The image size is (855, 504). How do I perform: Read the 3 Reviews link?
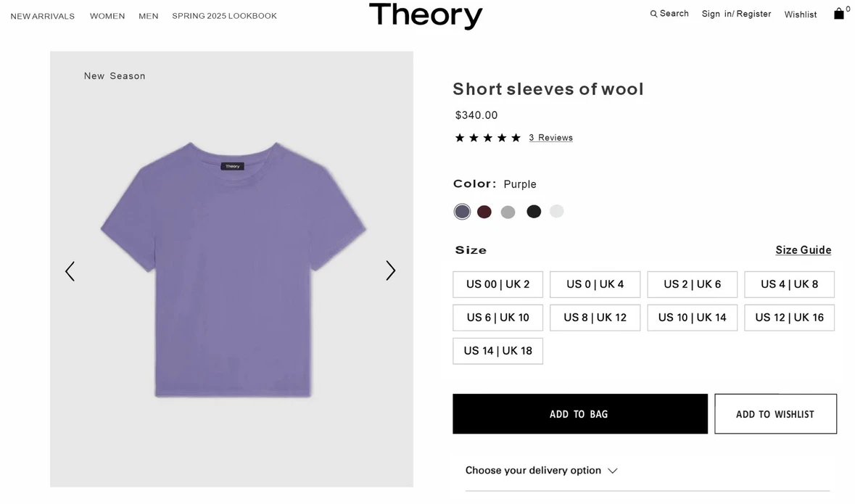pos(550,138)
